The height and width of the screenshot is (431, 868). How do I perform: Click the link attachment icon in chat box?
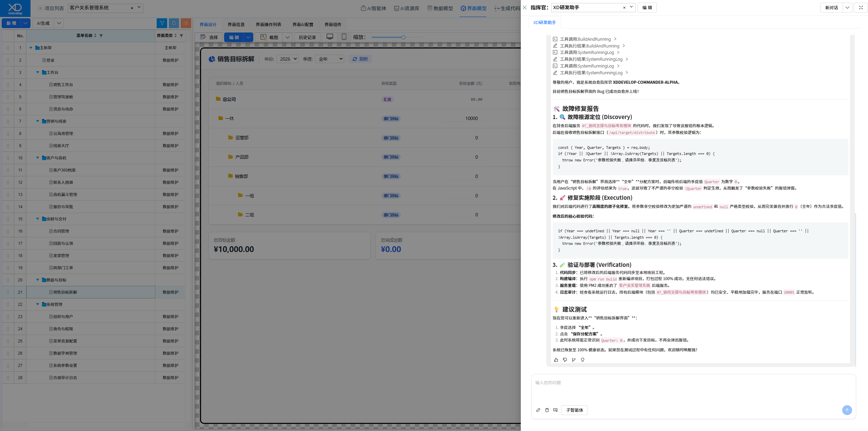click(538, 410)
